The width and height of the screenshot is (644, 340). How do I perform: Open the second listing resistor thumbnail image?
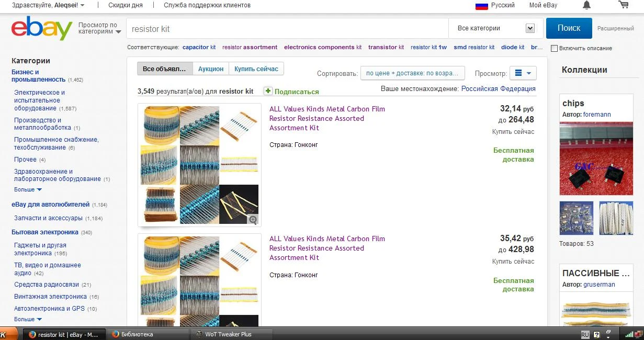click(x=199, y=281)
